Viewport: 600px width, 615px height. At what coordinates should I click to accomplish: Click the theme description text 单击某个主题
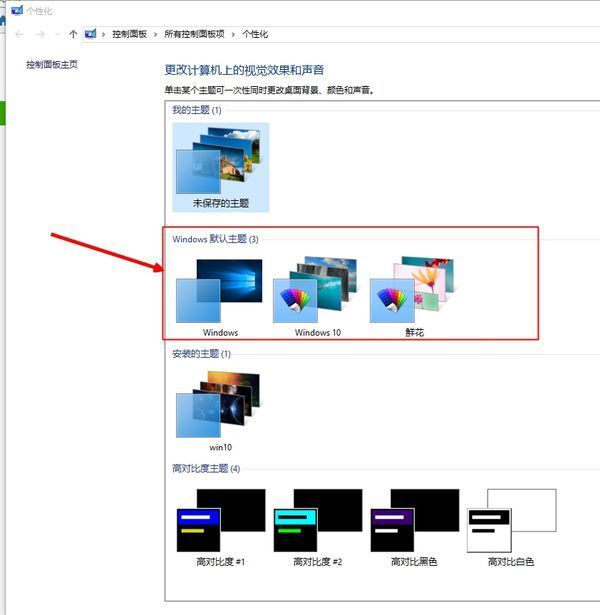pyautogui.click(x=269, y=90)
